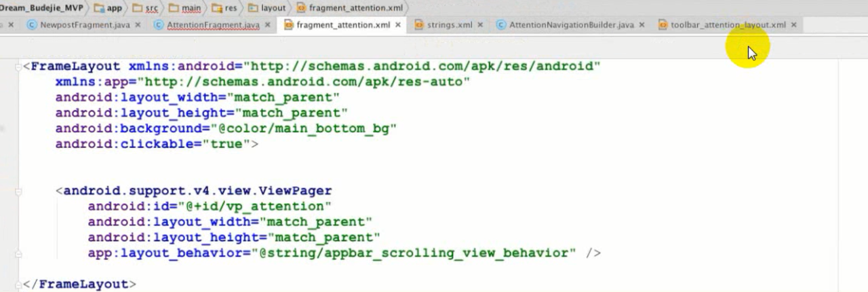Close the fragment_attention.xml tab
Screen dimensions: 868x292
398,25
